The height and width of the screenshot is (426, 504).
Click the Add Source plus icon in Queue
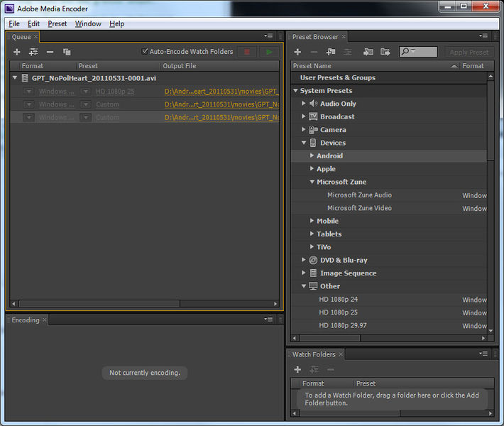[x=17, y=52]
